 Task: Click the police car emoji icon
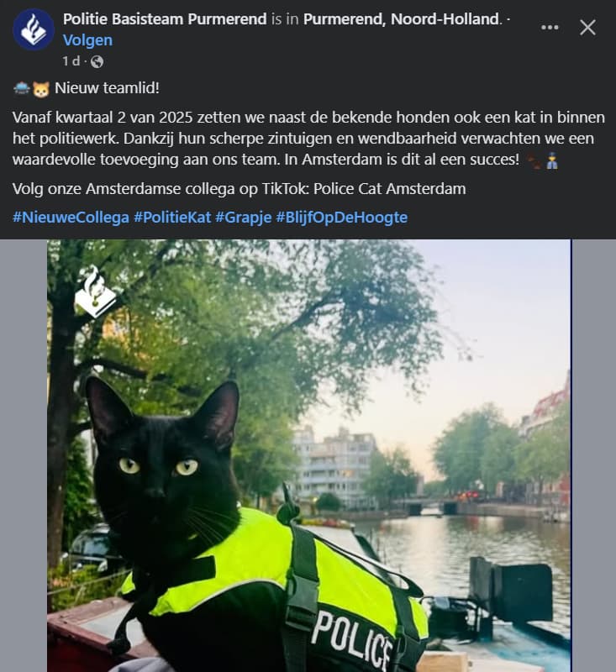click(x=22, y=88)
